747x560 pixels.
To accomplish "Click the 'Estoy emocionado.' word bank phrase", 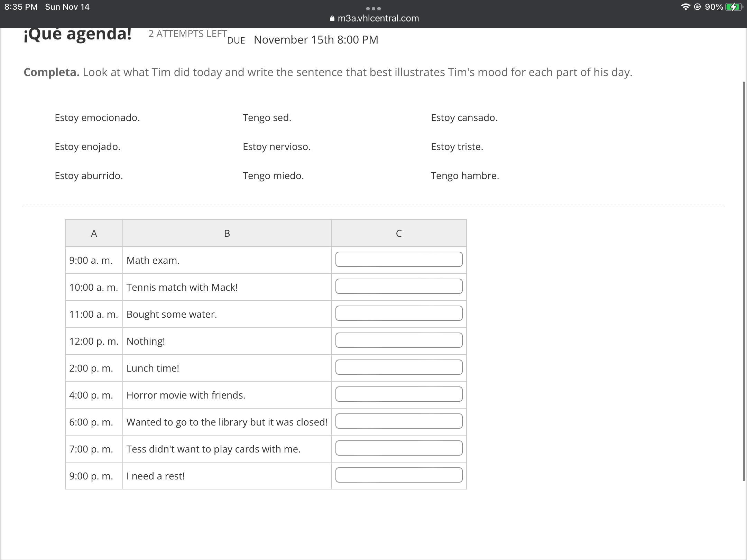I will 97,118.
